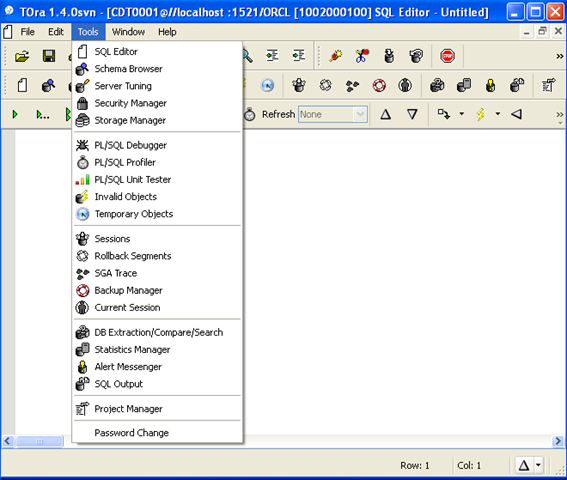
Task: Click the Backup Manager lifebuoy toolbar icon
Action: (x=379, y=86)
